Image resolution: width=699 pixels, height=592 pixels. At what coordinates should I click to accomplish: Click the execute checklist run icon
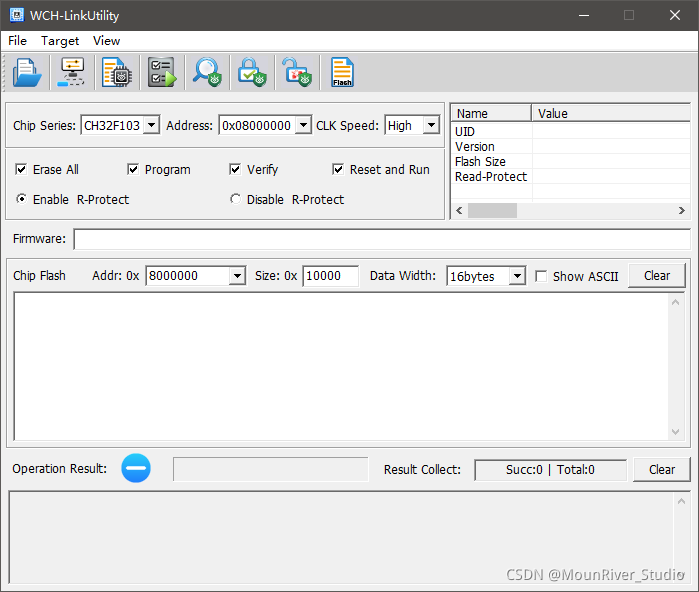pyautogui.click(x=162, y=72)
